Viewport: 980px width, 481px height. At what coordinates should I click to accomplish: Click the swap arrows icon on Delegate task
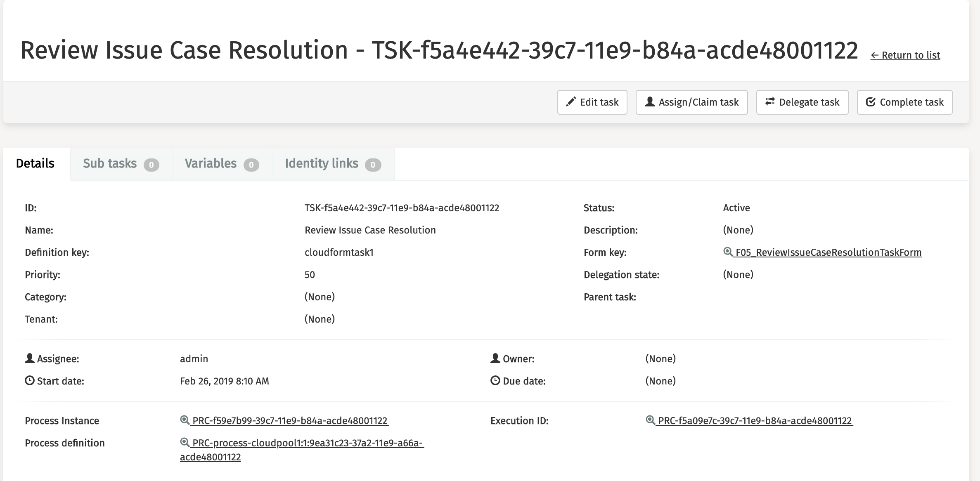[x=770, y=101]
